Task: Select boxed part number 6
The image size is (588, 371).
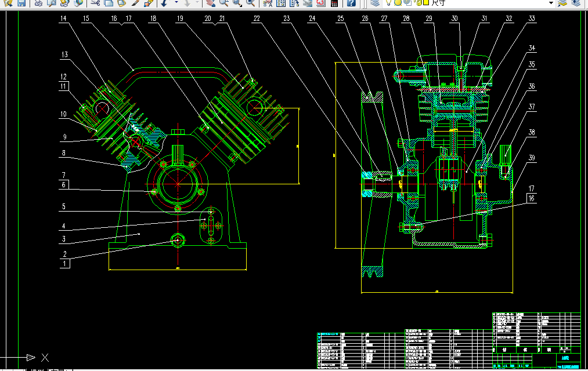Action: coord(64,184)
